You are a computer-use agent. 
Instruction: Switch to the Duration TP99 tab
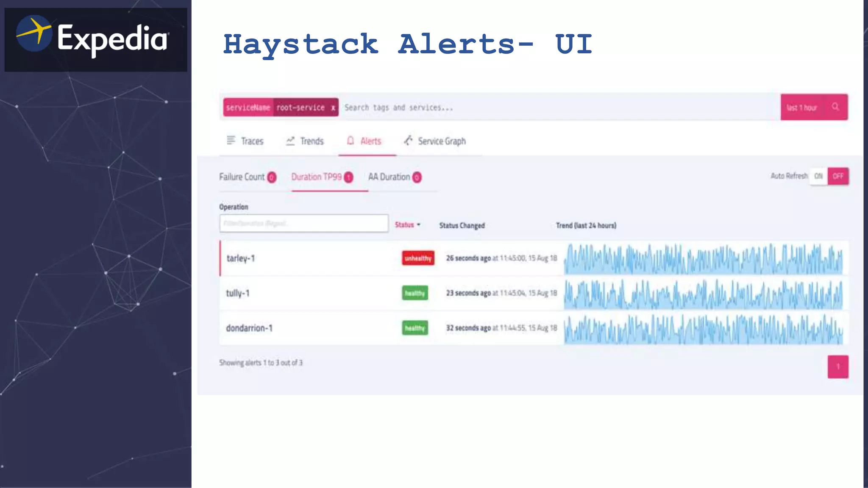317,177
